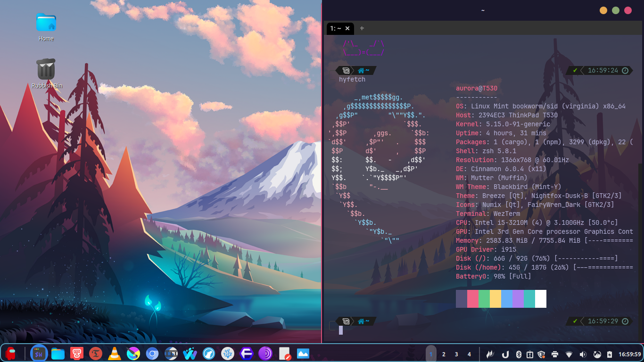The image size is (644, 362).
Task: Click the 'Shell: zsh 5.8.1' line
Action: (486, 151)
